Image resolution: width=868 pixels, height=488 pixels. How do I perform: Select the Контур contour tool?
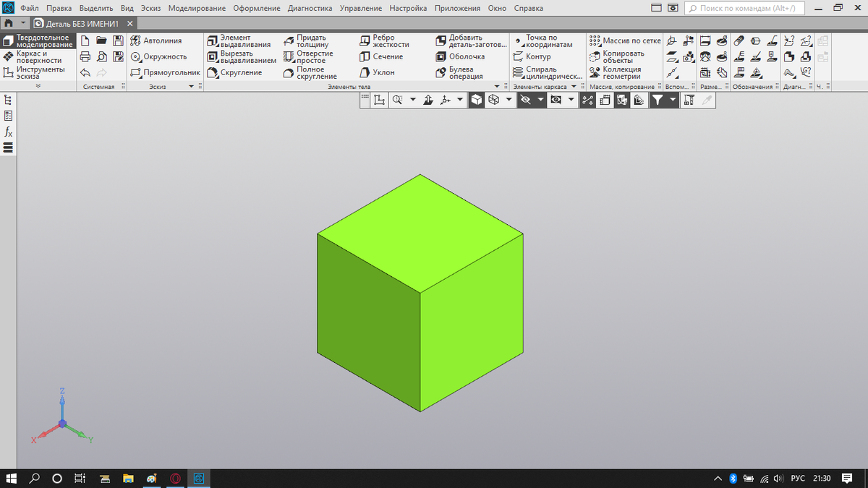(532, 56)
